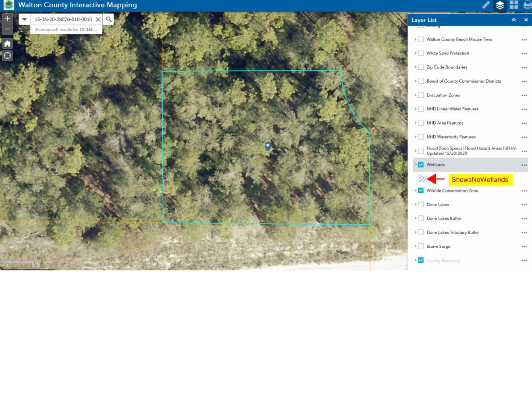Expand the Storm Surge layer tree item
The height and width of the screenshot is (411, 532).
(416, 246)
